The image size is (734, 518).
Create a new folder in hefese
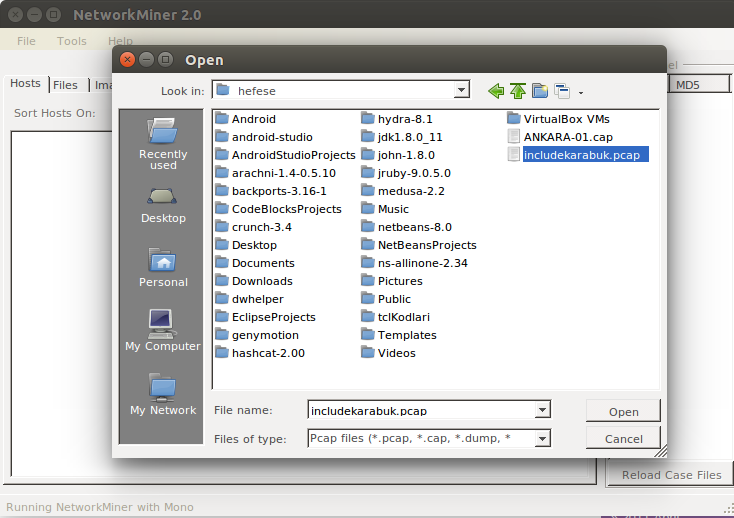click(540, 90)
